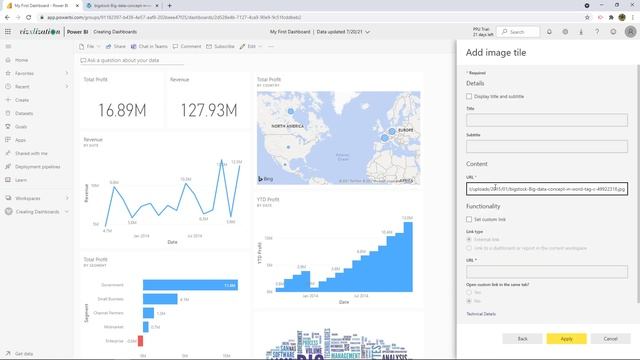The height and width of the screenshot is (360, 640).
Task: Open Recent in the sidebar
Action: pos(22,87)
